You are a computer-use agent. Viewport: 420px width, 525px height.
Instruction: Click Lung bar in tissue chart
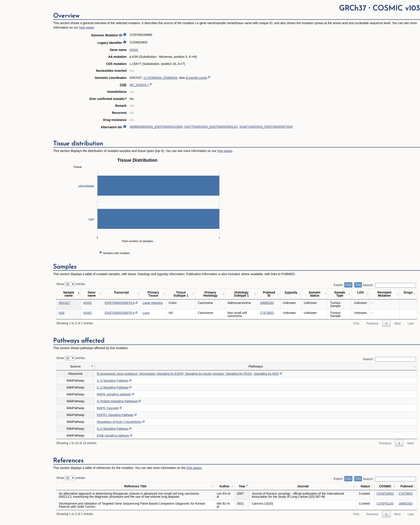(x=158, y=219)
